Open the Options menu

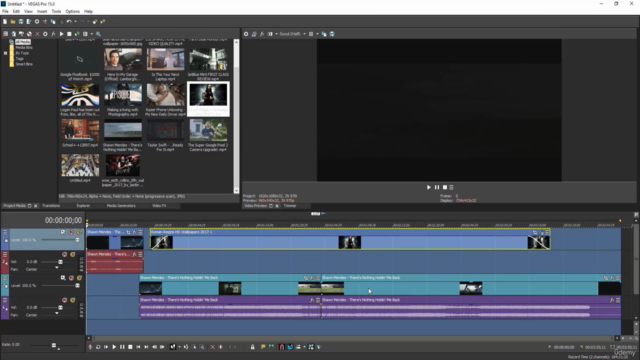click(73, 11)
